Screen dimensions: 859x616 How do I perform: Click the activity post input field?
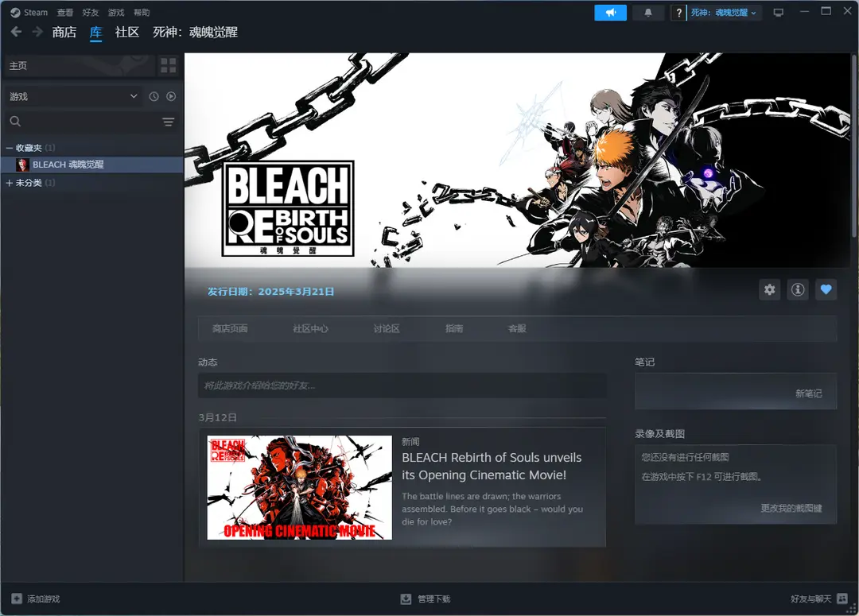point(402,385)
